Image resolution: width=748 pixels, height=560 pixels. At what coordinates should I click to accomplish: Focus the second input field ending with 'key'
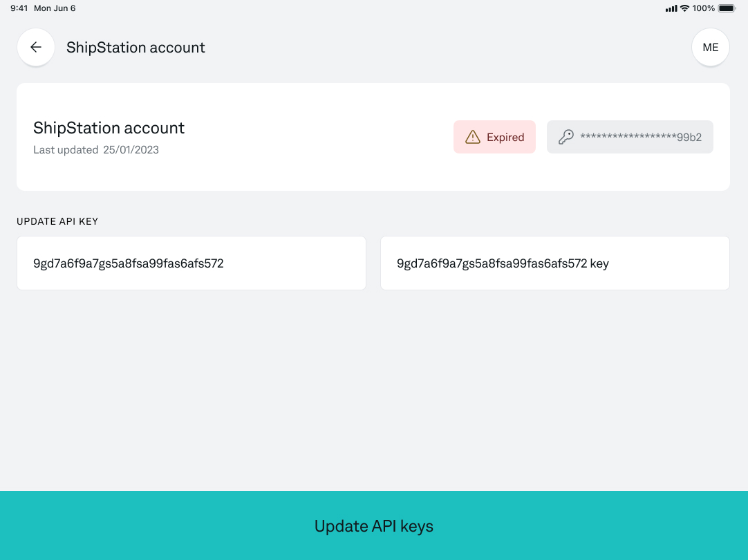tap(554, 263)
